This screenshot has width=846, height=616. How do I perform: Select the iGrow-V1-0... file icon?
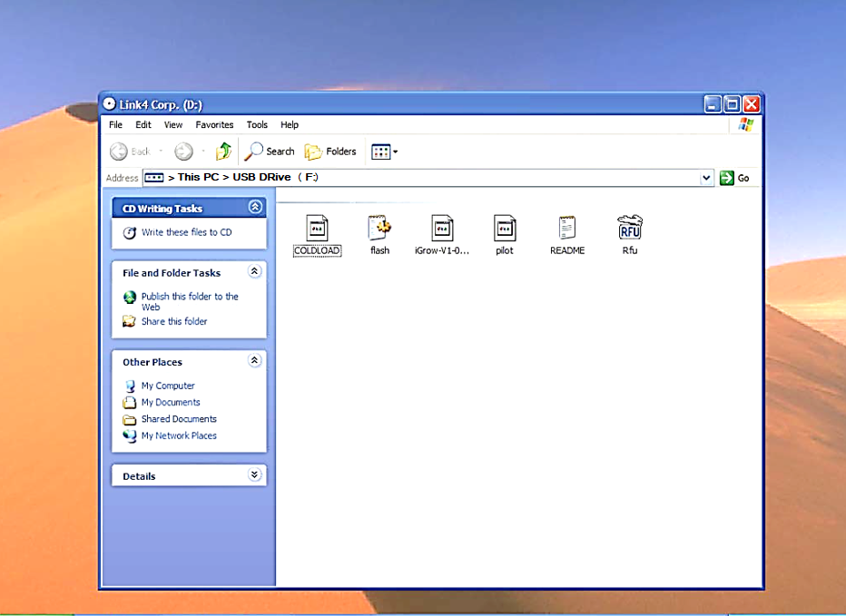click(442, 229)
